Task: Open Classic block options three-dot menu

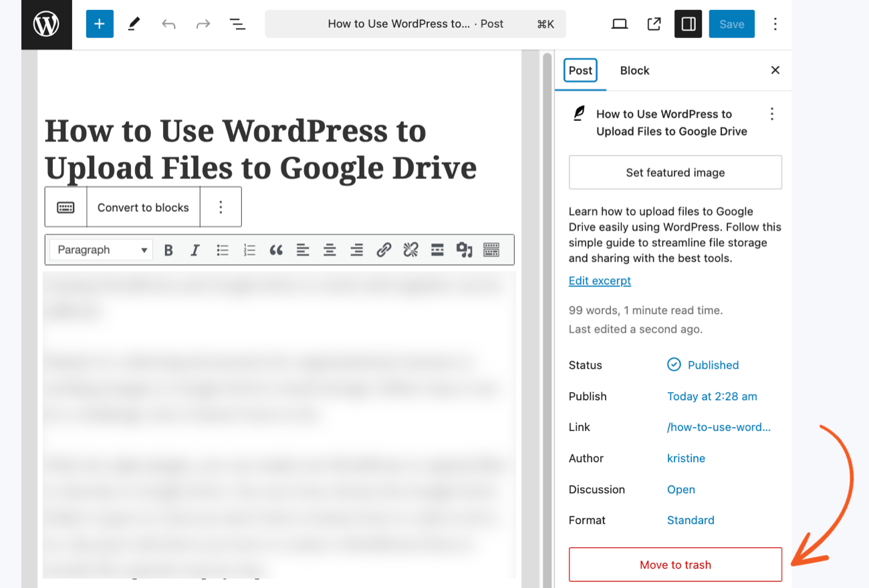Action: tap(221, 207)
